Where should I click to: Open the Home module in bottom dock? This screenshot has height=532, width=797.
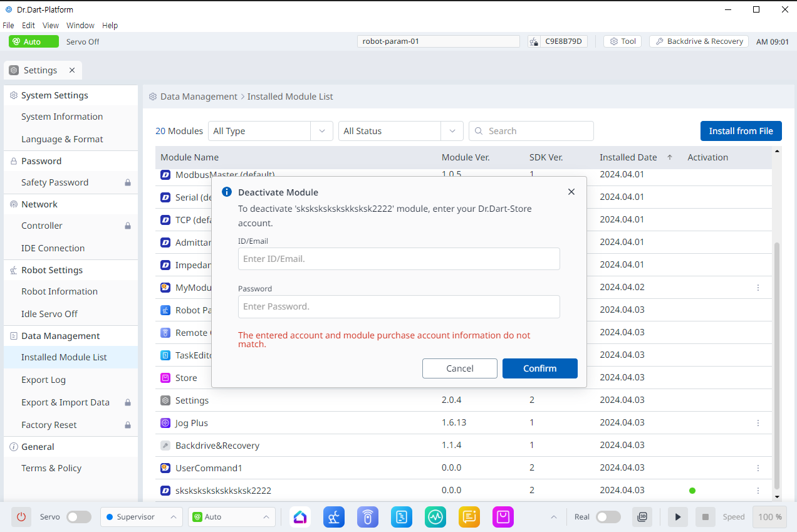tap(300, 517)
